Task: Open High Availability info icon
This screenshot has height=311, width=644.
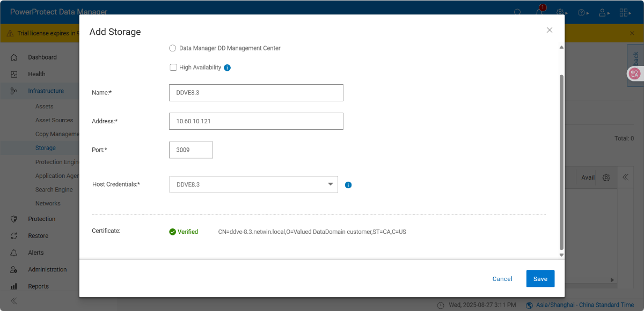Action: pyautogui.click(x=227, y=68)
